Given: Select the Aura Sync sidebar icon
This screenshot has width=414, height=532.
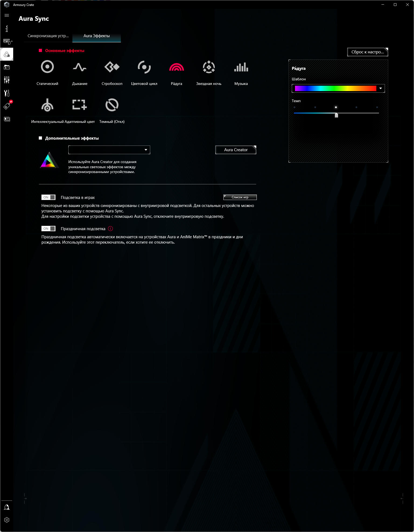Looking at the screenshot, I should pos(7,54).
